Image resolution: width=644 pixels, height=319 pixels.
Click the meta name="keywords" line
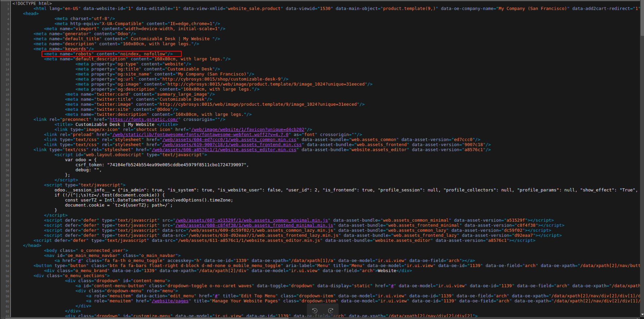(x=64, y=49)
